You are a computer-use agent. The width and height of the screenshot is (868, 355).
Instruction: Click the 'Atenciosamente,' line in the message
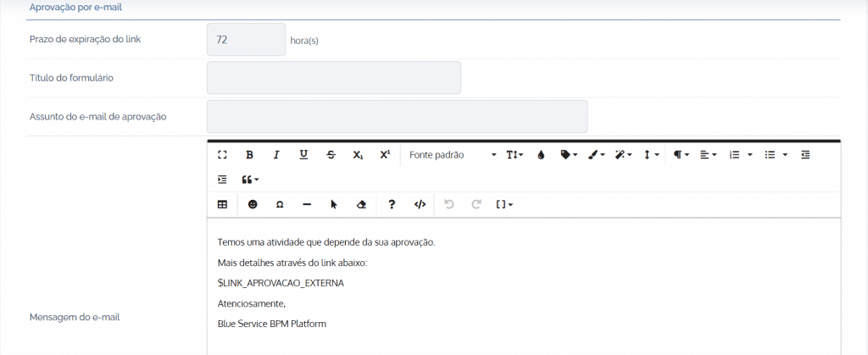[251, 303]
